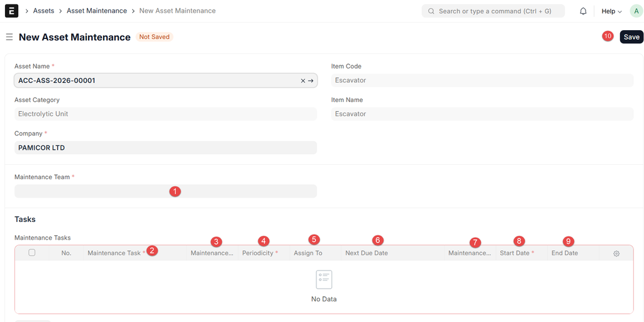Clear the Asset Name field with X icon
644x322 pixels.
click(303, 80)
